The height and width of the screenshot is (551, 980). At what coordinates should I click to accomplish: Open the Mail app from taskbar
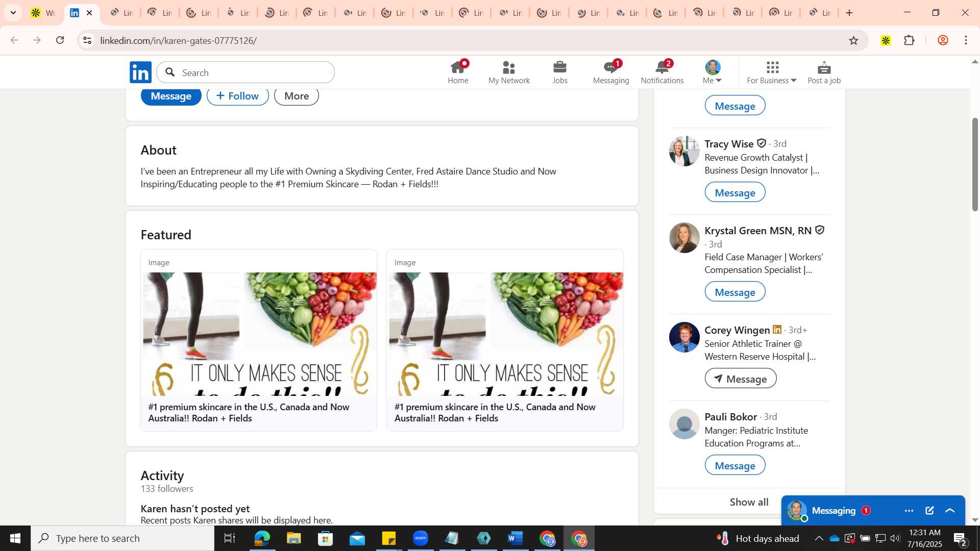357,538
